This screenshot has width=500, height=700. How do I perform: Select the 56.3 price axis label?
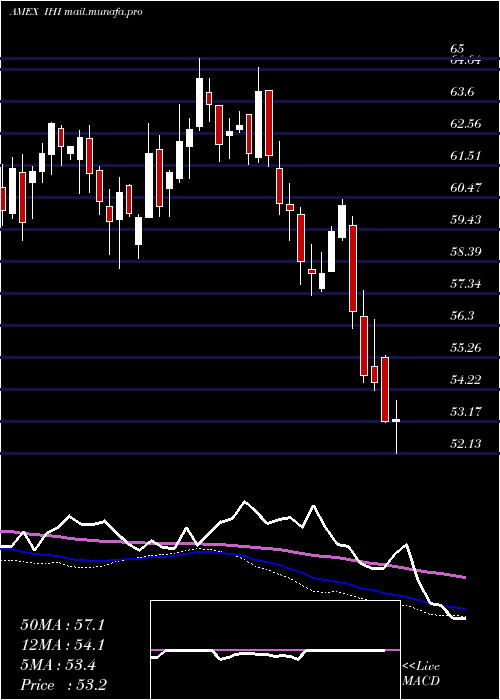click(x=462, y=316)
